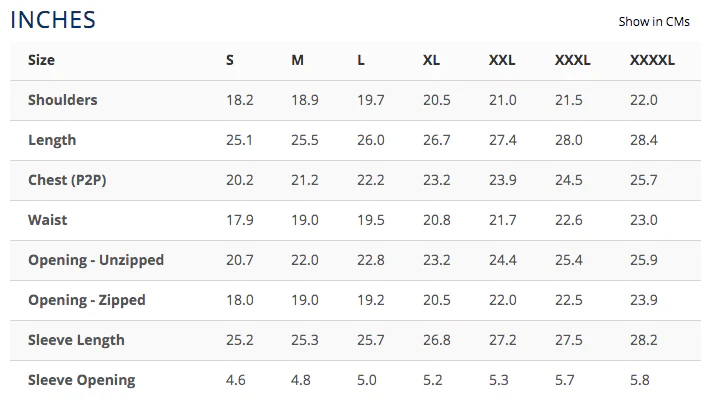The height and width of the screenshot is (404, 708).
Task: Click the 18.2 Shoulders value for S
Action: [x=240, y=100]
